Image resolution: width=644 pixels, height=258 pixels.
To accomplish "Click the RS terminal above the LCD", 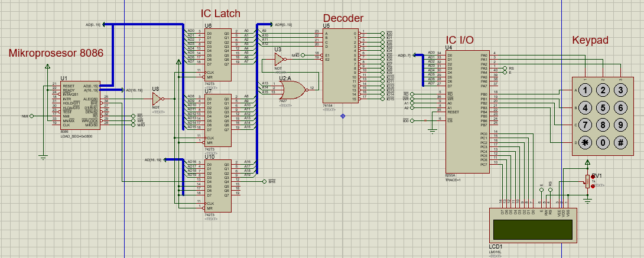I will pos(551,190).
